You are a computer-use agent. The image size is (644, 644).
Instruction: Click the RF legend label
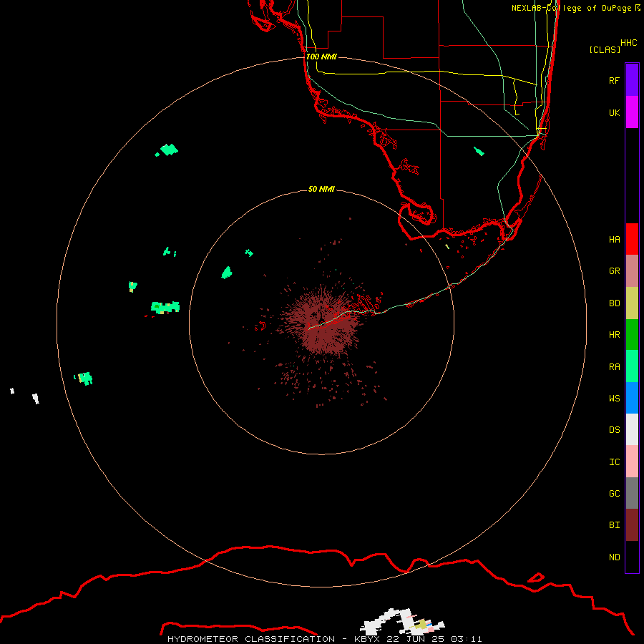[614, 80]
